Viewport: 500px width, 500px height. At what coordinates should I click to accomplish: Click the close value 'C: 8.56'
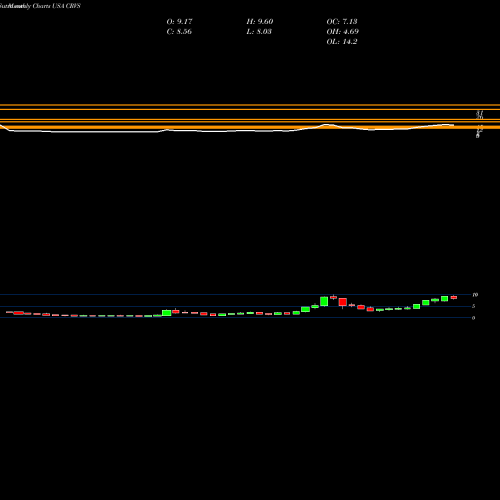(179, 32)
